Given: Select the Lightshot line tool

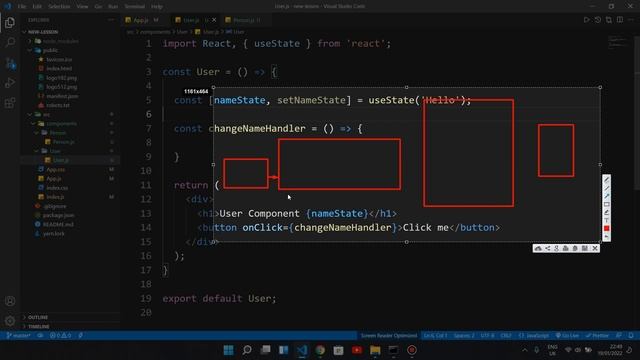Looking at the screenshot, I should (607, 188).
